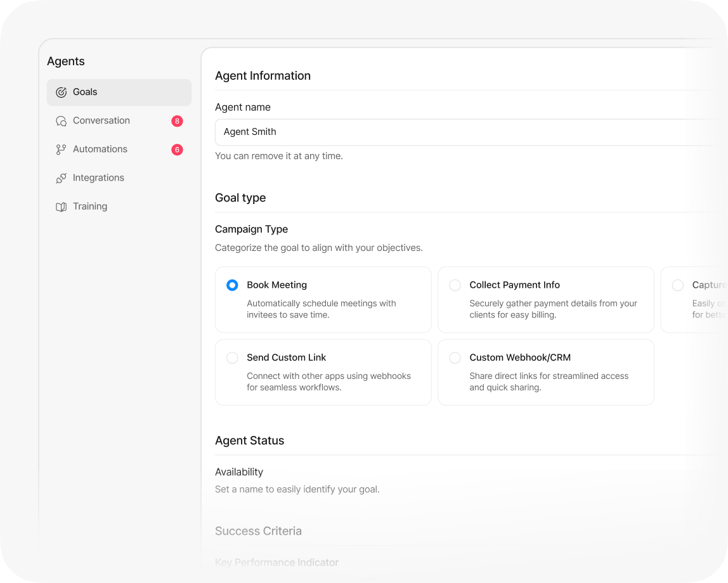Screen dimensions: 728x583
Task: Click the Agent Status heading
Action: pos(249,440)
